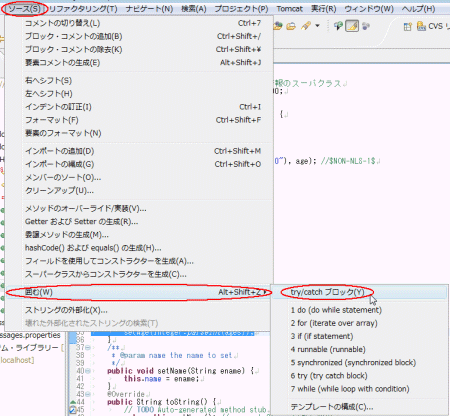Select 5 synchronized (synchronized block)
The height and width of the screenshot is (416, 450).
tap(360, 363)
